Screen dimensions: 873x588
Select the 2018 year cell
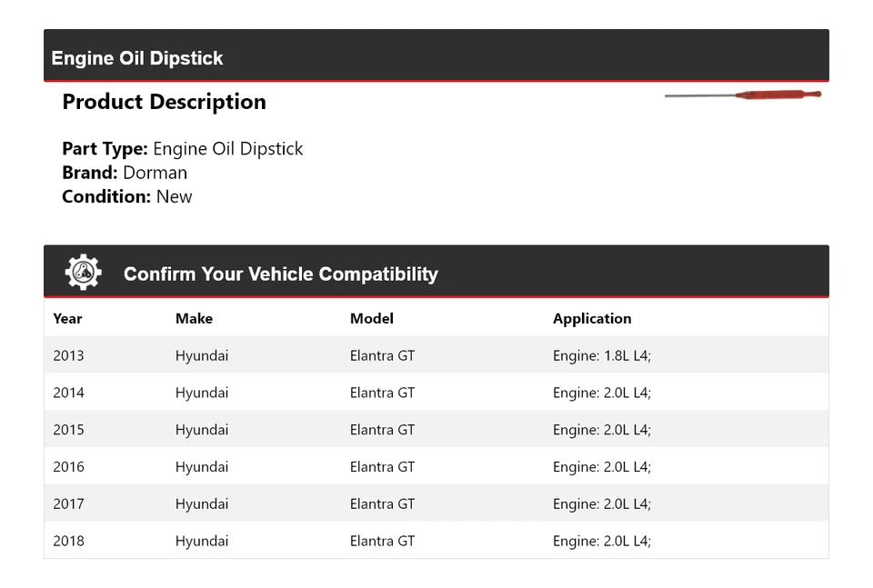coord(68,541)
